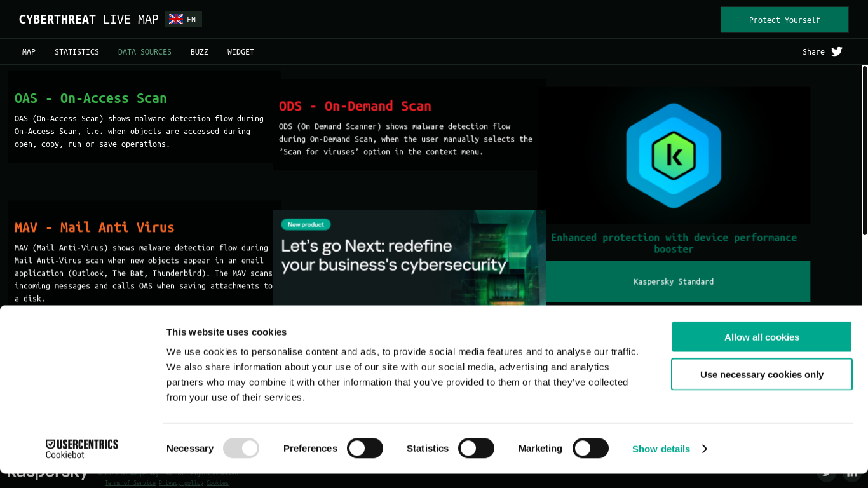This screenshot has height=488, width=868.
Task: Click the Protect Yourself button
Action: pos(785,20)
